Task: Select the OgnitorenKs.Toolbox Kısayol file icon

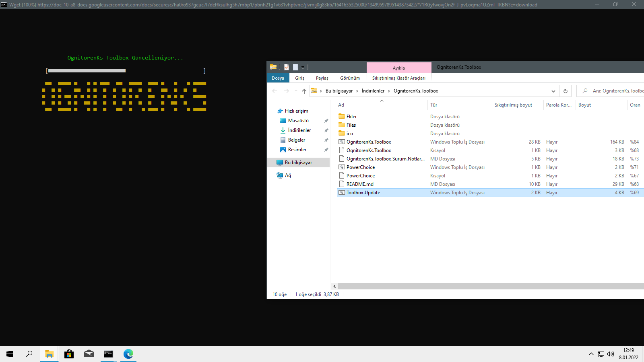Action: tap(342, 150)
